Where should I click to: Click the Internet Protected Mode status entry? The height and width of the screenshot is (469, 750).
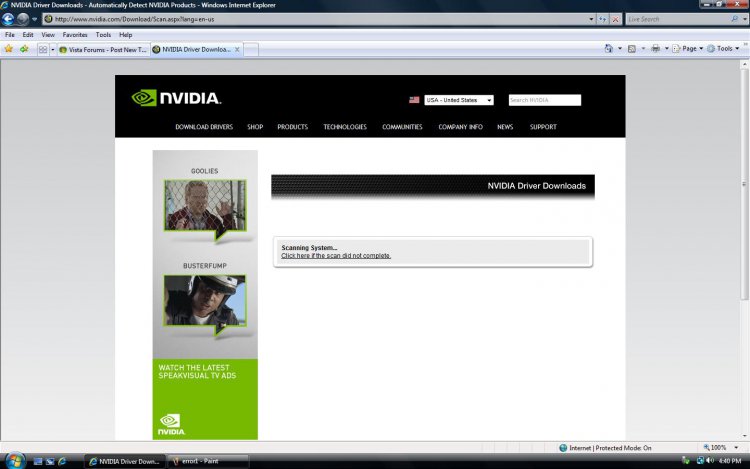pos(605,448)
